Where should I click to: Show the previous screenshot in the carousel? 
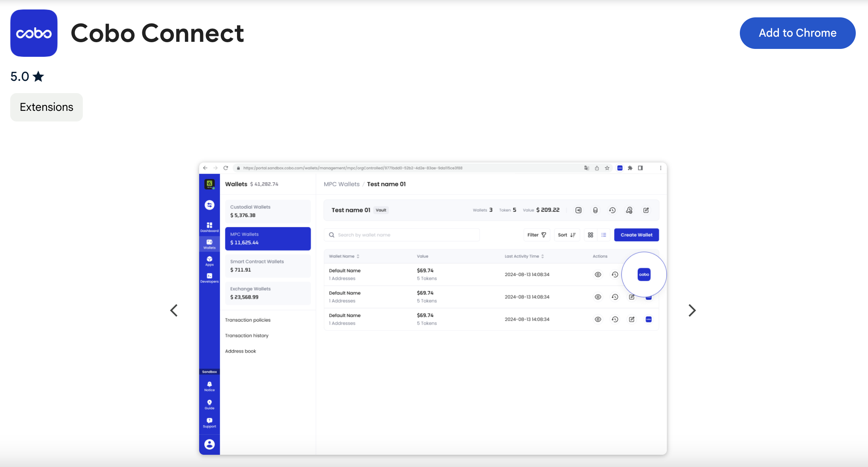click(174, 310)
